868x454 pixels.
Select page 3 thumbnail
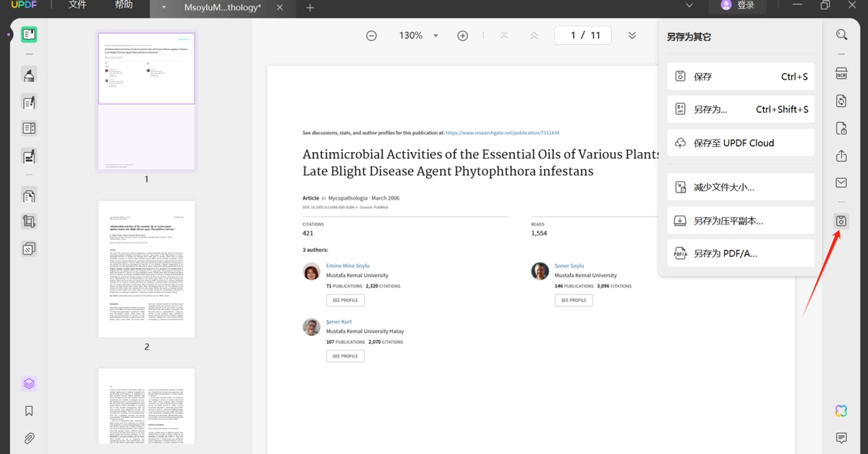[146, 406]
